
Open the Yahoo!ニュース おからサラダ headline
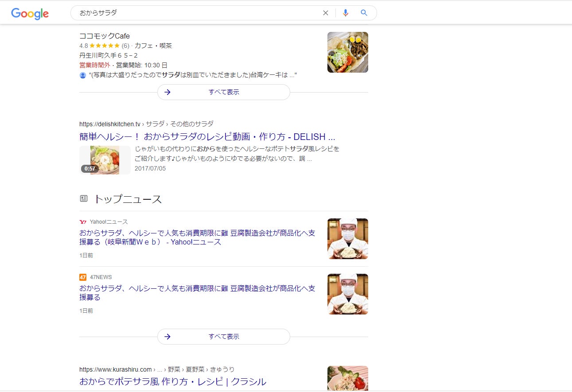point(197,237)
